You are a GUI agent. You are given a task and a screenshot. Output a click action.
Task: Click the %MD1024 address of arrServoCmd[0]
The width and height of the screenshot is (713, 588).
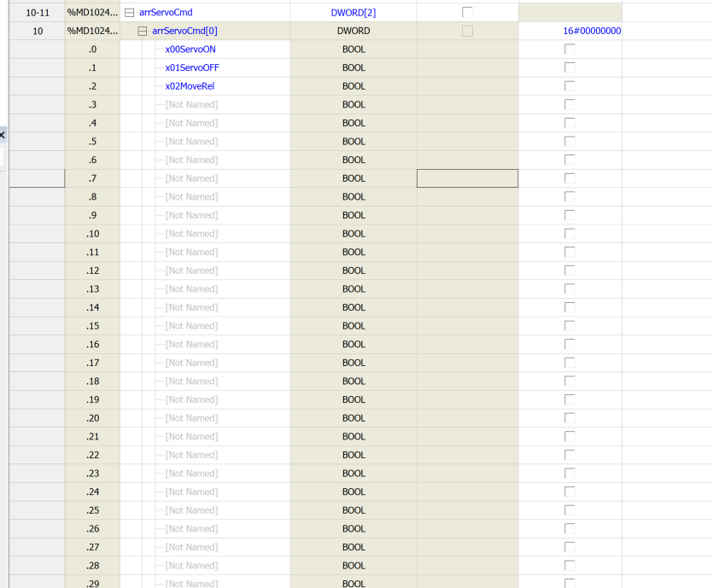pyautogui.click(x=92, y=31)
